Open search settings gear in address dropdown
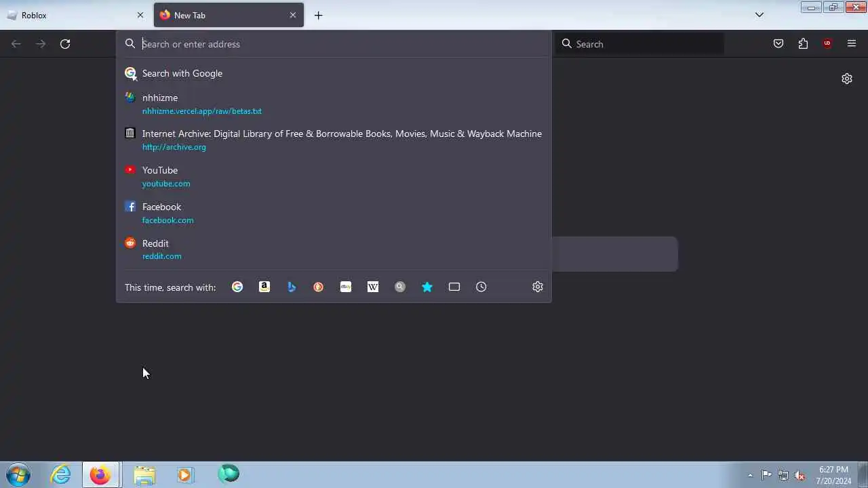The width and height of the screenshot is (868, 488). coord(538,287)
